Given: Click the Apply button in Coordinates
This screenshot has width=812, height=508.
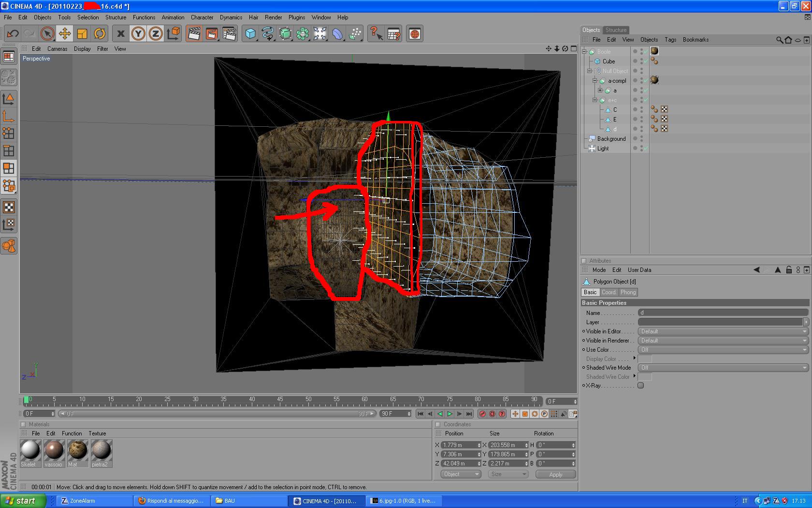Looking at the screenshot, I should tap(555, 475).
